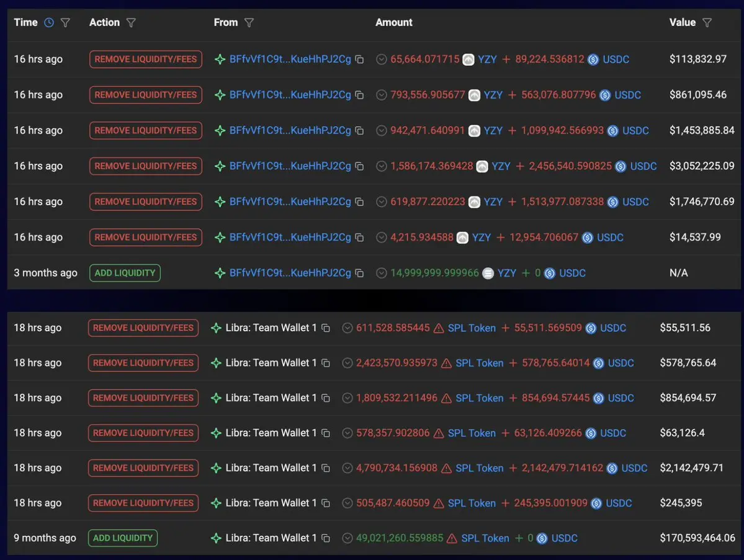Expand amount details for 65,664.071715 YZY
This screenshot has height=560, width=744.
[382, 60]
